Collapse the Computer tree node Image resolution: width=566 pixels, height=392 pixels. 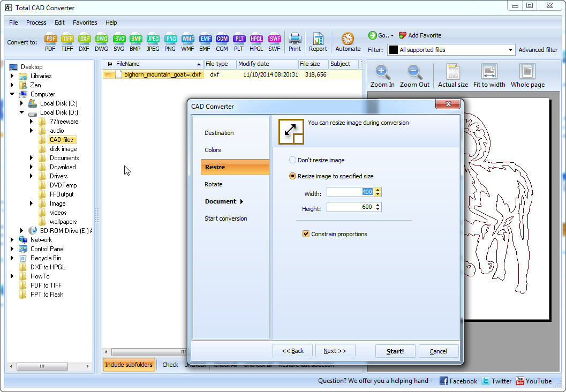(x=12, y=94)
